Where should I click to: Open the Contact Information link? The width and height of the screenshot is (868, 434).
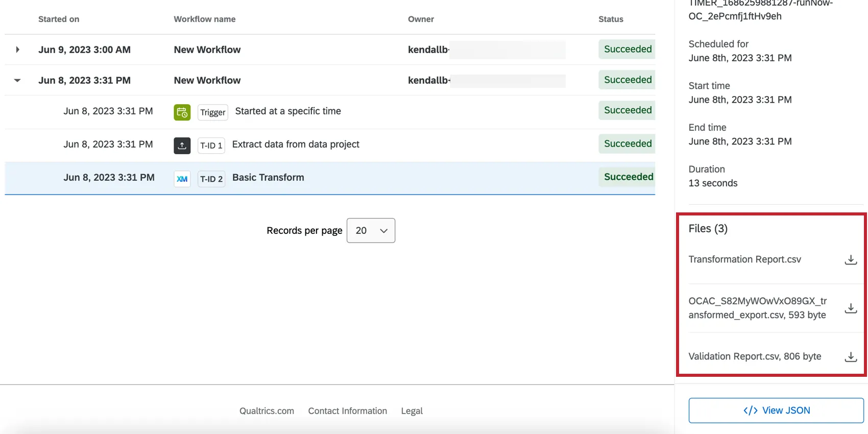click(347, 411)
